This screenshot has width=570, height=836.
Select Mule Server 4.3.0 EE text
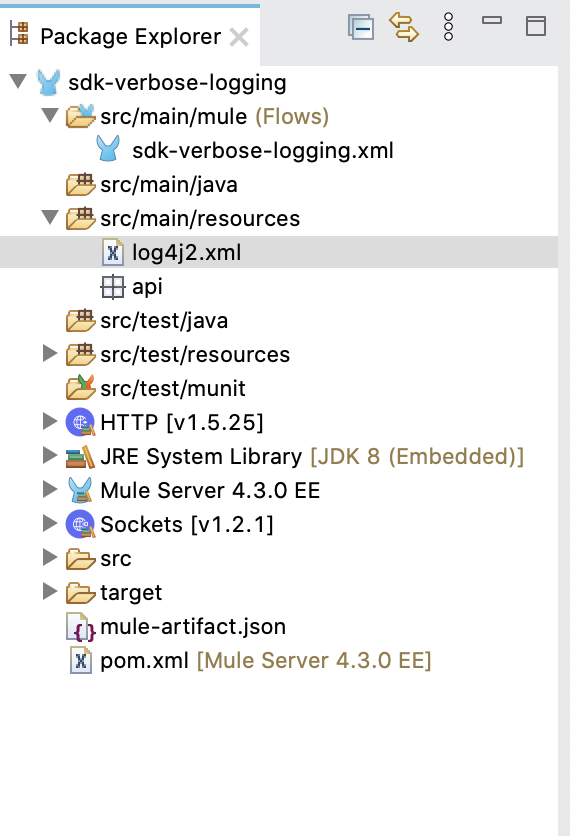tap(210, 491)
